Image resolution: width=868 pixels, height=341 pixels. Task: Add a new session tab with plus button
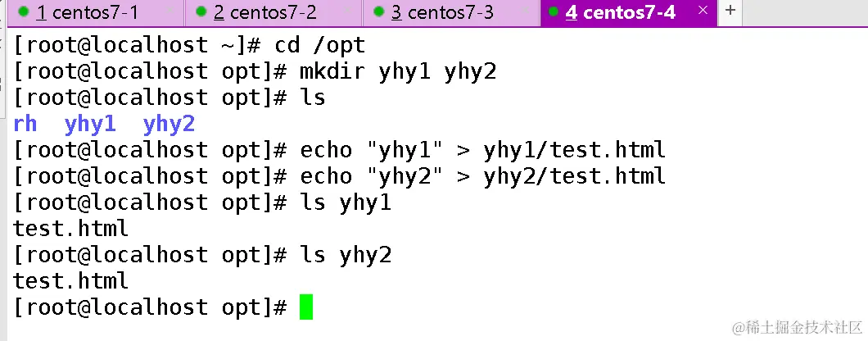(730, 11)
